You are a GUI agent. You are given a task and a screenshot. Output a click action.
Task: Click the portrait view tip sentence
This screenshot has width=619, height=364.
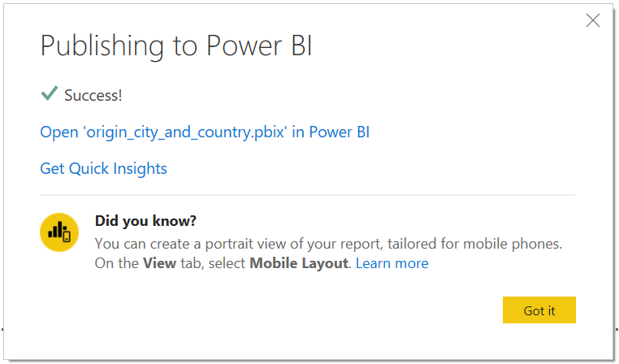click(x=328, y=244)
